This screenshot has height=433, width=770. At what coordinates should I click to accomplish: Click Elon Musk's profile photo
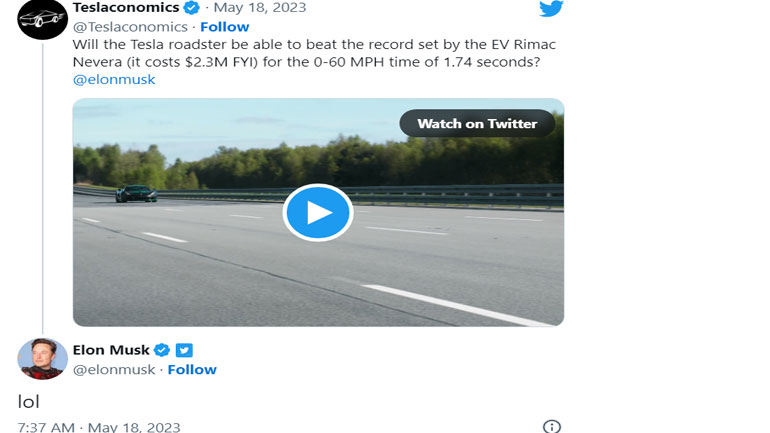click(x=42, y=359)
